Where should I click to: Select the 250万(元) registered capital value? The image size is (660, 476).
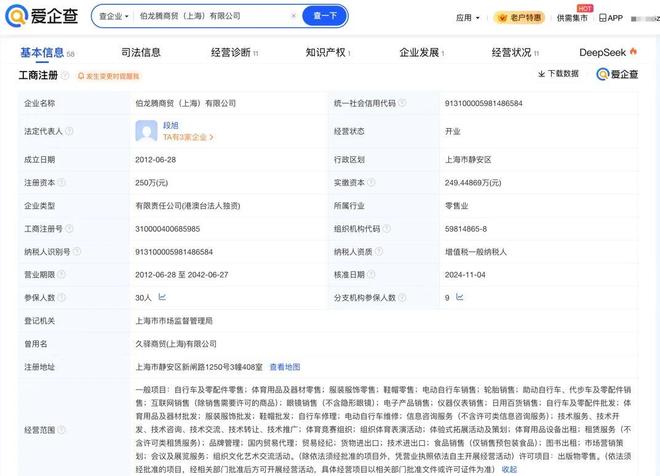click(x=152, y=183)
